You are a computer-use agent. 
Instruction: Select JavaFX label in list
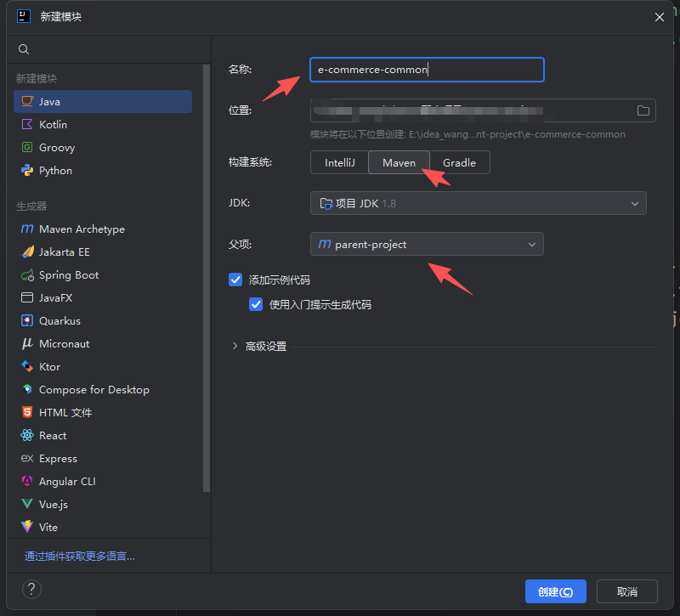[x=55, y=298]
